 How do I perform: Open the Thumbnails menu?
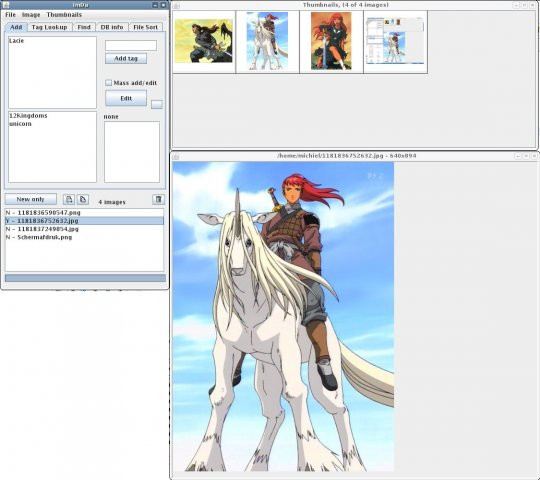tap(64, 15)
